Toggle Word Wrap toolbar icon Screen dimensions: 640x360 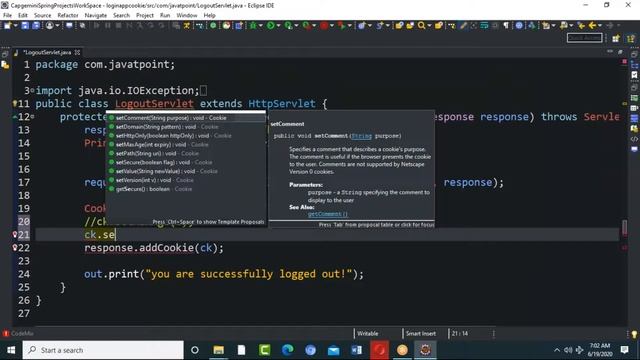[x=484, y=25]
